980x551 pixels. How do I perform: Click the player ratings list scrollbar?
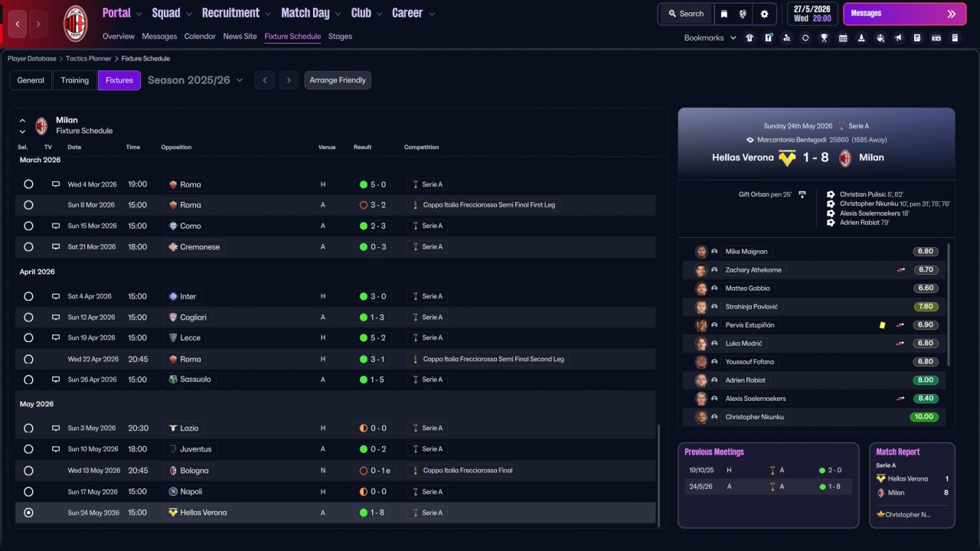(949, 304)
